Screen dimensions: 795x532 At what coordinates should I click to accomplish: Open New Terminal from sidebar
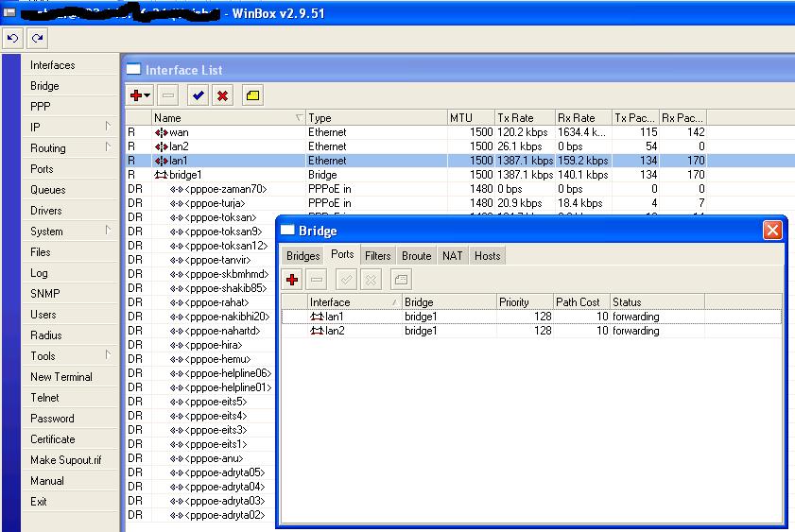pos(61,377)
